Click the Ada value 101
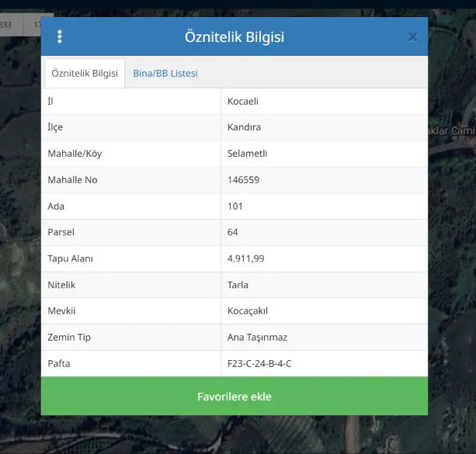 235,206
